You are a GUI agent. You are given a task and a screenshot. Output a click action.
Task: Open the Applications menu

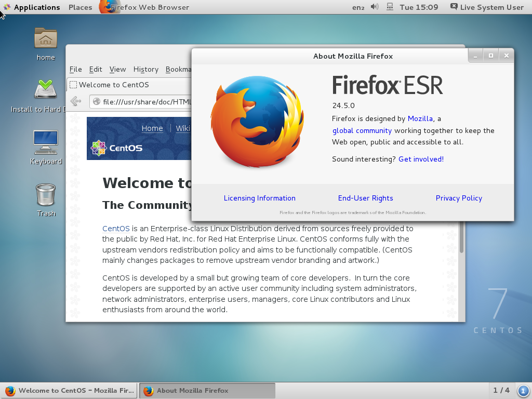(37, 7)
